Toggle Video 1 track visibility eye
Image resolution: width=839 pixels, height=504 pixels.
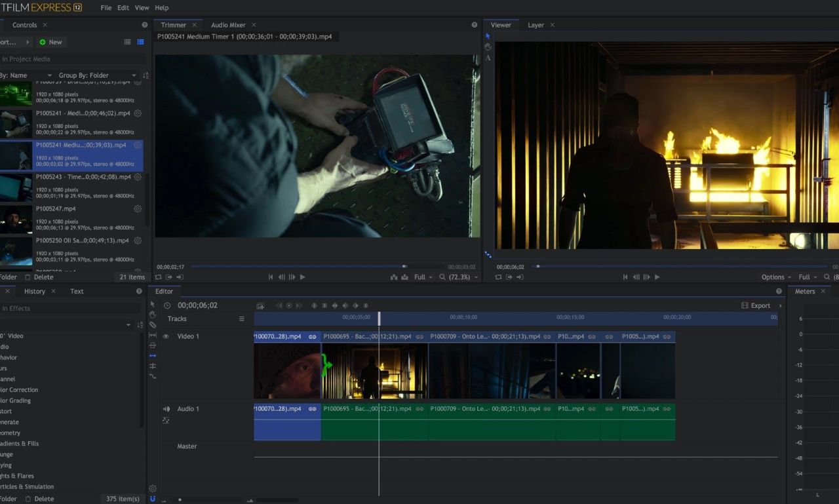coord(166,336)
